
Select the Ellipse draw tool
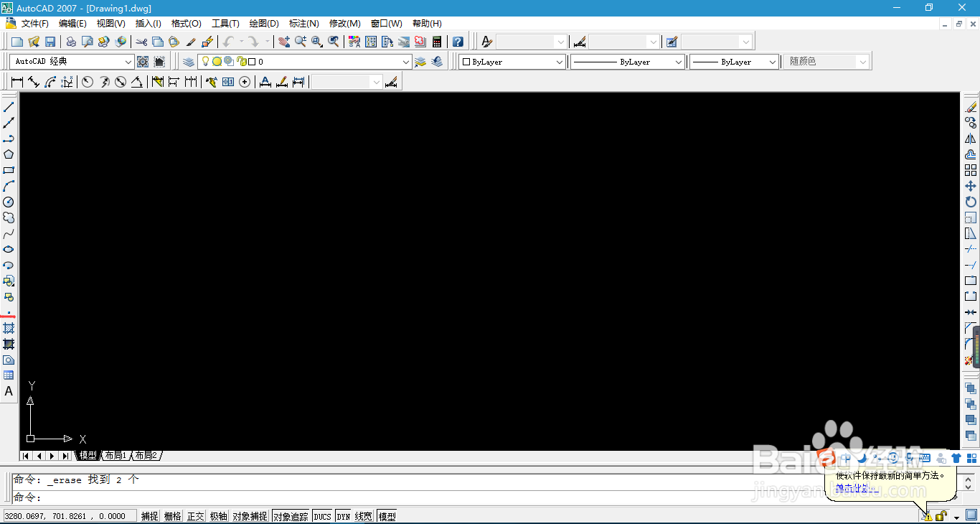[9, 249]
